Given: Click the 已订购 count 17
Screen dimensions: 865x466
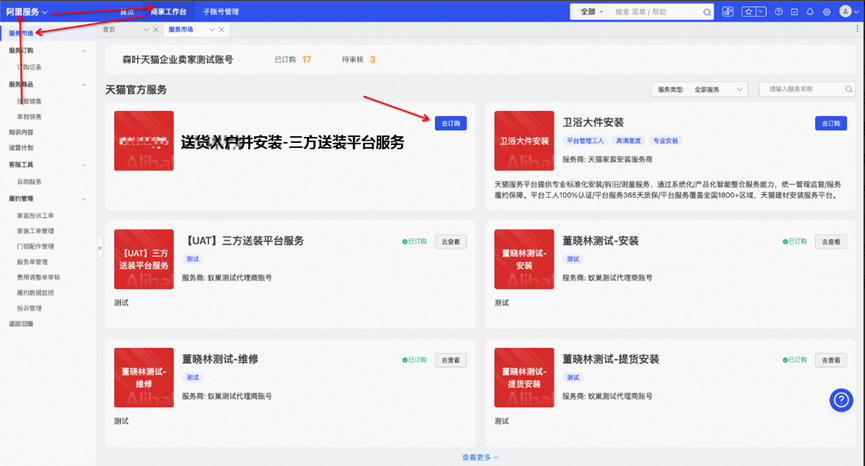Looking at the screenshot, I should (307, 60).
